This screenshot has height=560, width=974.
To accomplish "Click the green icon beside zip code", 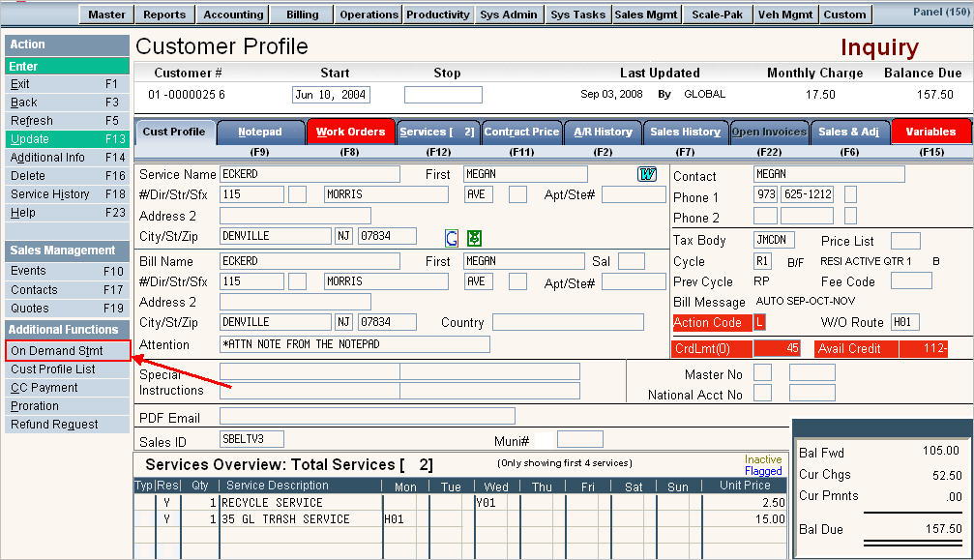I will pyautogui.click(x=474, y=238).
